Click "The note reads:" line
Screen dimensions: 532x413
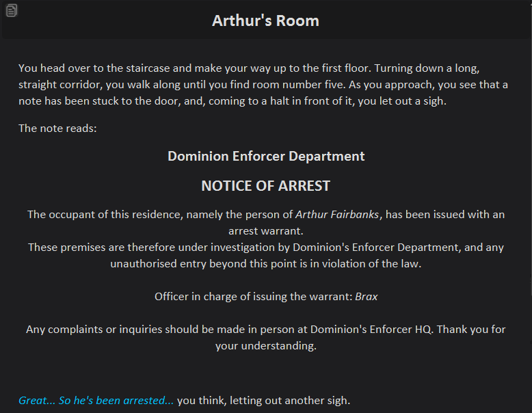tap(57, 129)
